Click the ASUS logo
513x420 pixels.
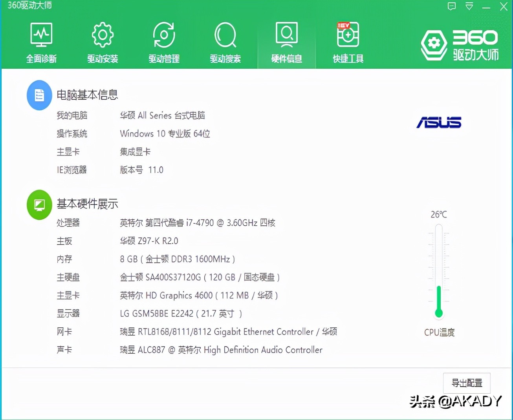pyautogui.click(x=439, y=122)
